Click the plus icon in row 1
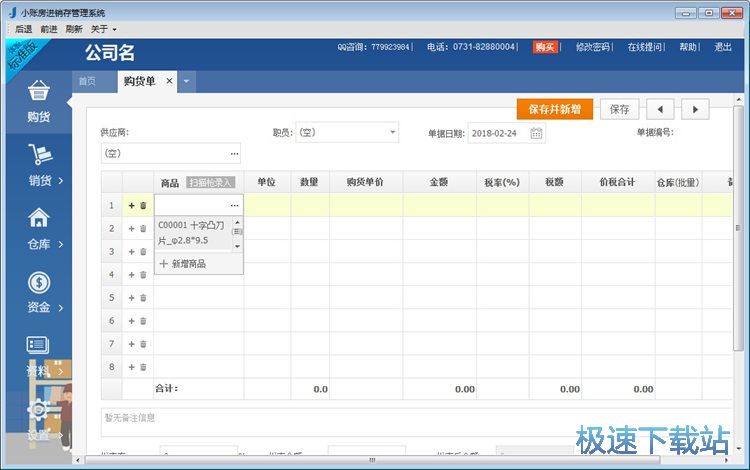This screenshot has height=470, width=750. pos(131,205)
